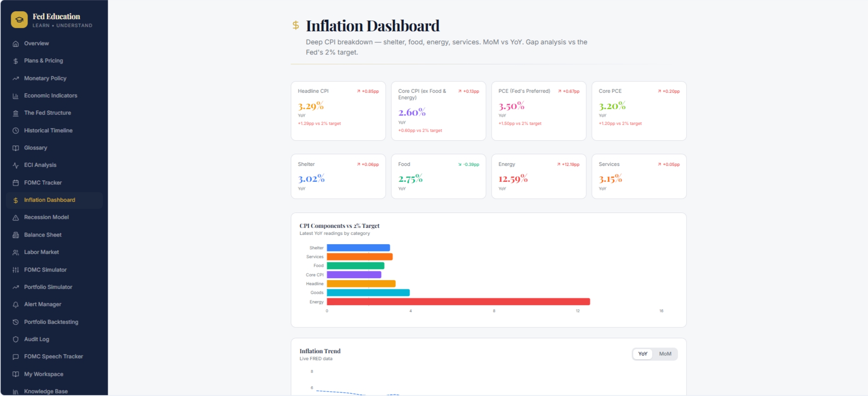Click the Monetary Policy trend icon
868x396 pixels.
(15, 79)
